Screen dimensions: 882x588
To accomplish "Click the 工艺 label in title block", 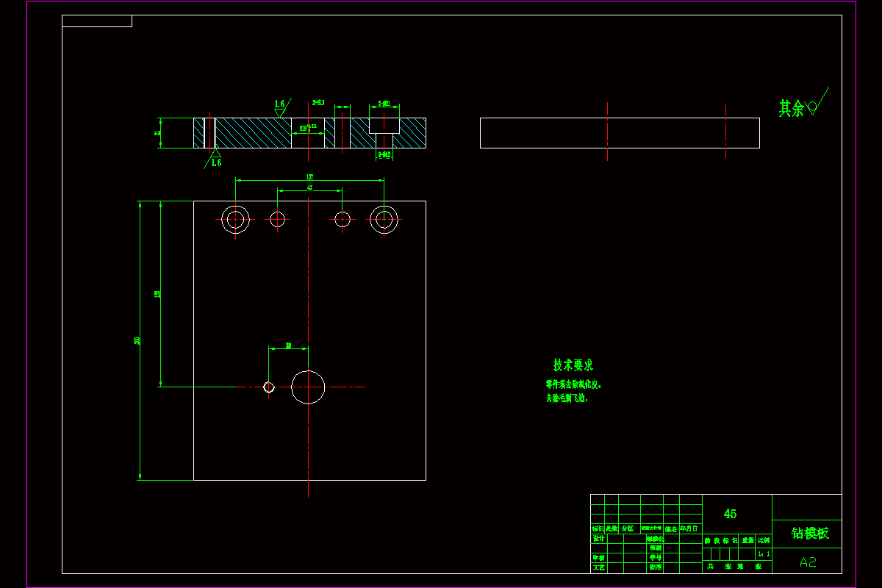I will click(x=598, y=567).
